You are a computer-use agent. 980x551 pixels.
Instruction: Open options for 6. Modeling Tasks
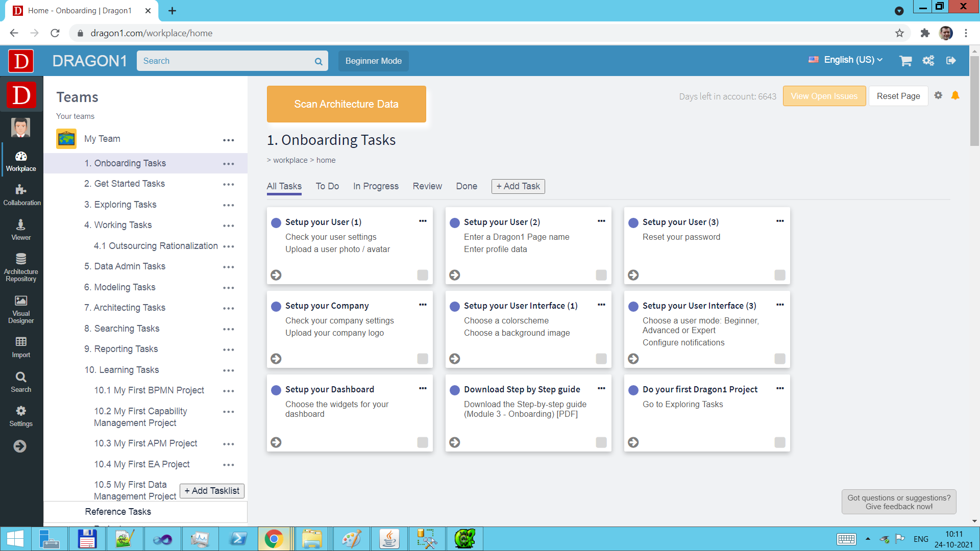tap(229, 288)
